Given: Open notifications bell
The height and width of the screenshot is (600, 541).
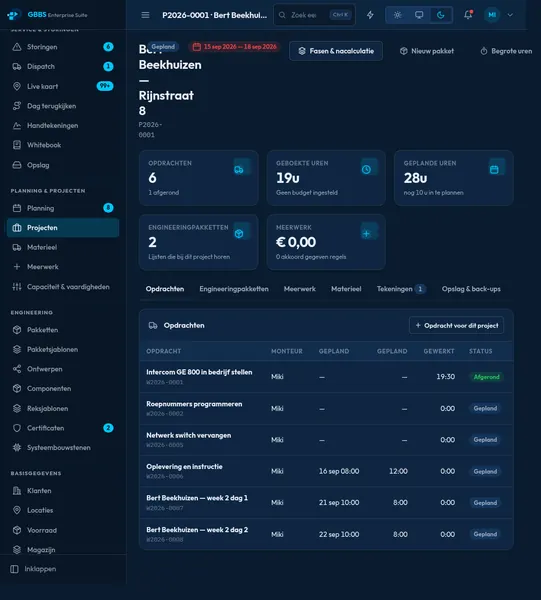Looking at the screenshot, I should click(x=468, y=15).
